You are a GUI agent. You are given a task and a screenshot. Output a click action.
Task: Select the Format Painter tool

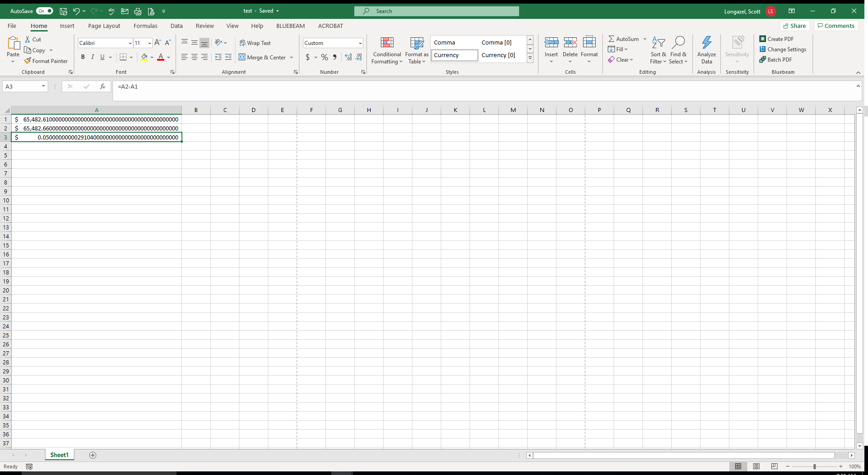point(46,61)
